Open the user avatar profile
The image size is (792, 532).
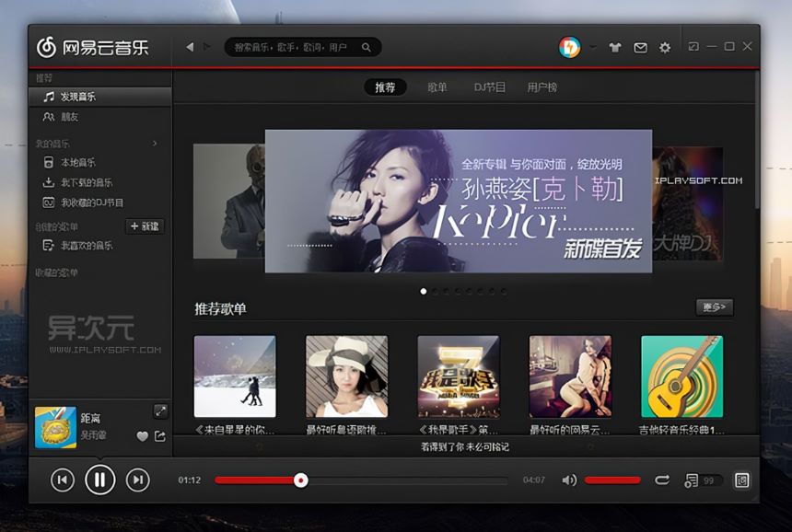(569, 48)
